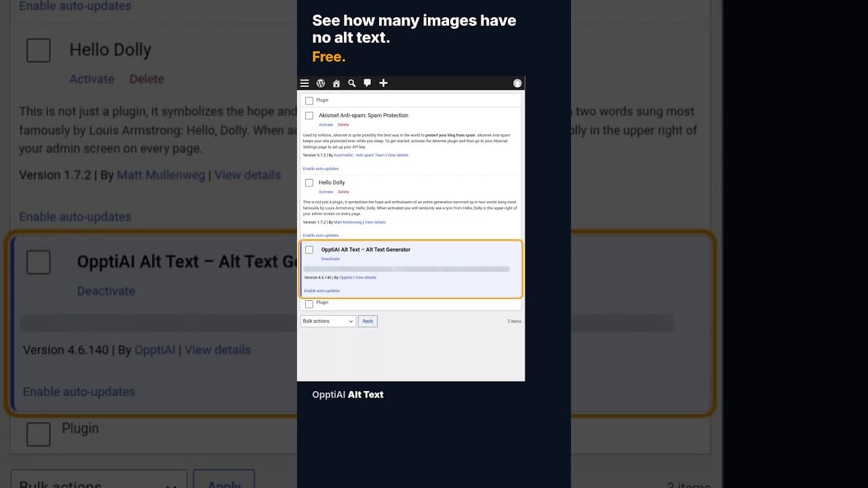Open the Matt Mullenweg link in the small panel
This screenshot has height=488, width=868.
[347, 222]
